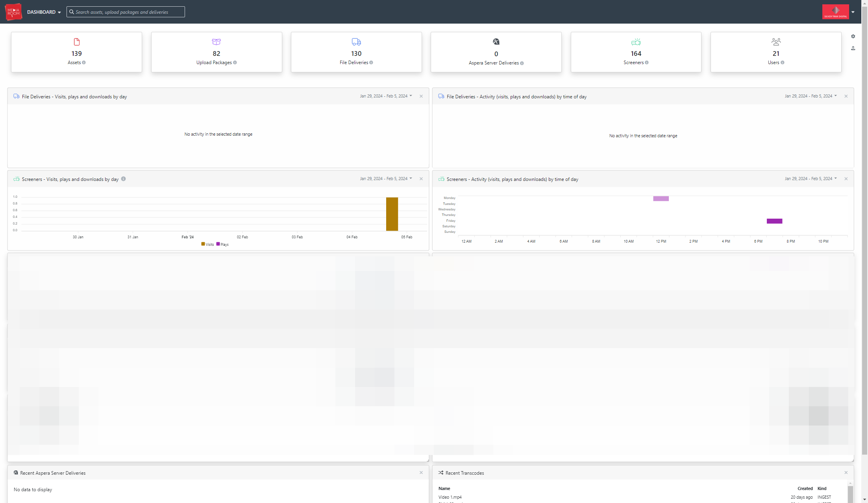
Task: Show info for Upload Packages count
Action: (x=235, y=63)
